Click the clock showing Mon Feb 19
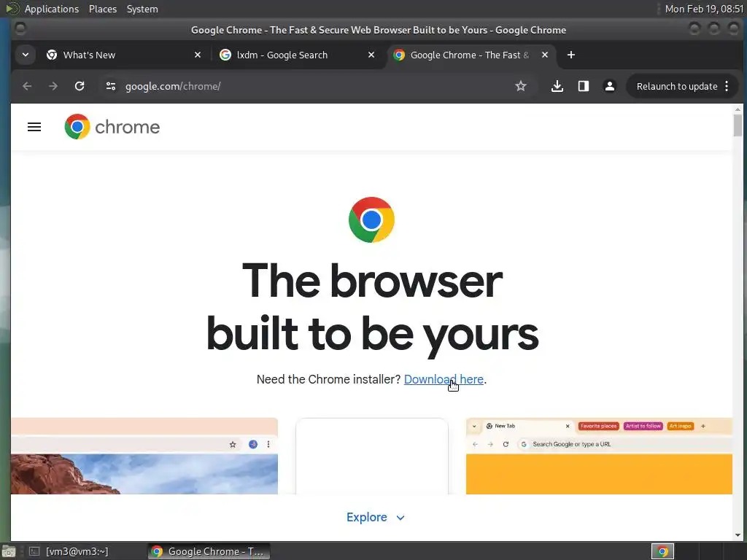The image size is (747, 560). click(704, 9)
